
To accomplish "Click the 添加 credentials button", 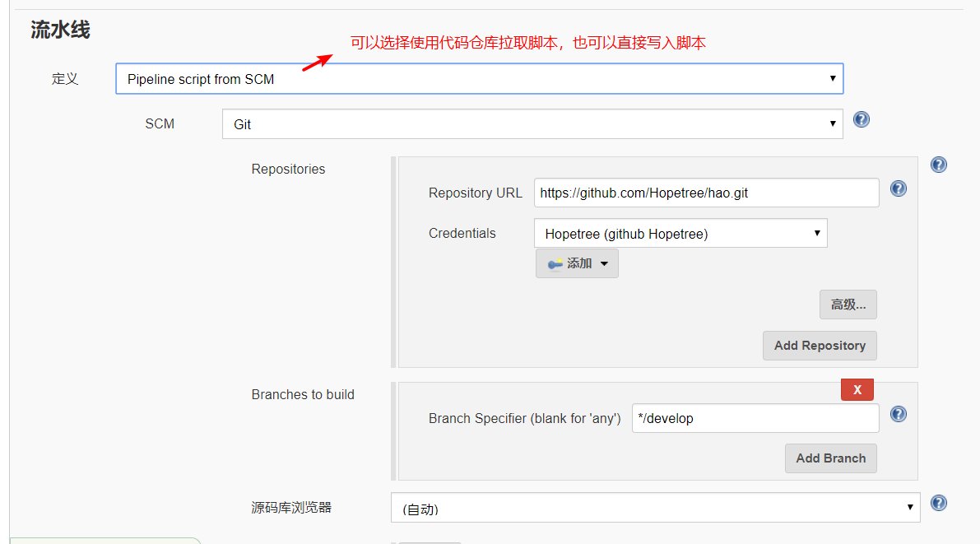I will [x=577, y=263].
